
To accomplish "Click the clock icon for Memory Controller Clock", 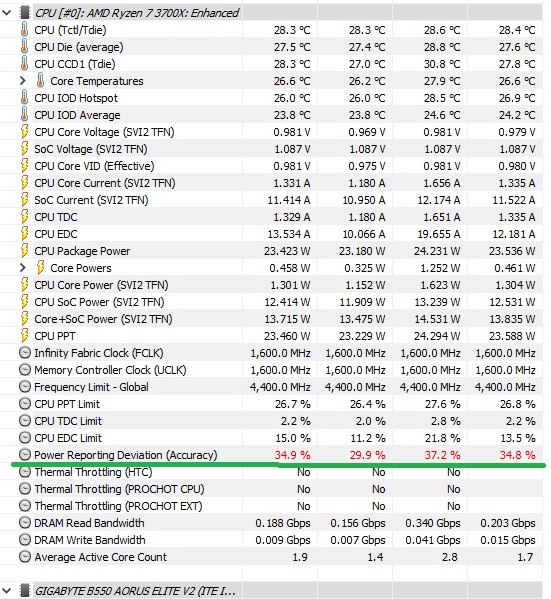I will [x=25, y=370].
